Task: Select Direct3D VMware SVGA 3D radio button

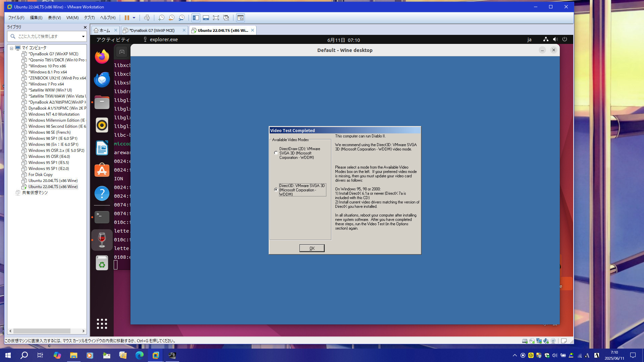Action: coord(276,190)
